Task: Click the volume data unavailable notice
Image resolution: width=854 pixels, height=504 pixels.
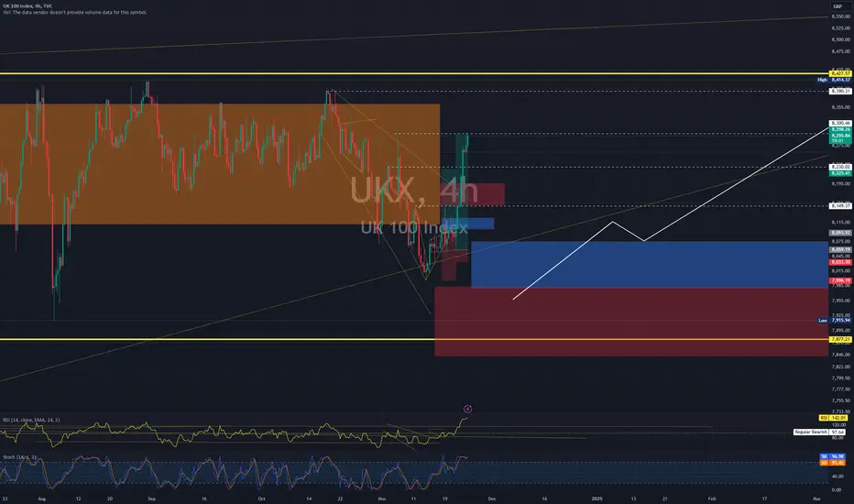Action: 74,12
